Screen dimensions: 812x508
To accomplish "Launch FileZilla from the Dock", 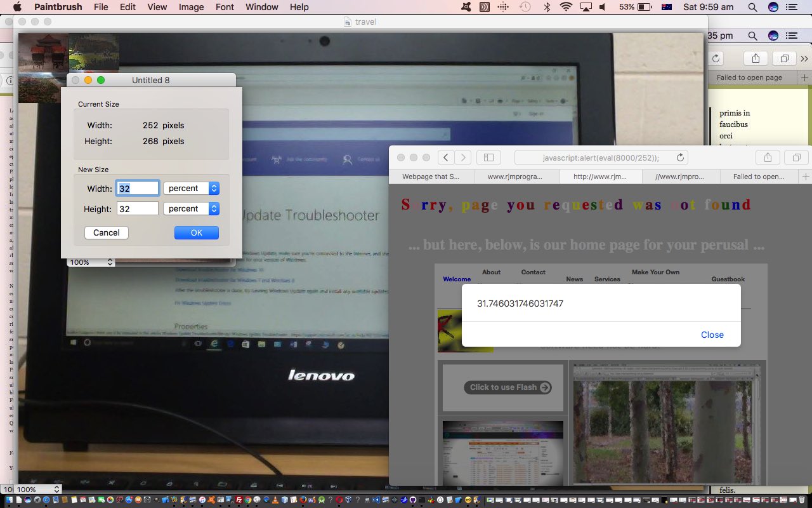I will click(x=239, y=500).
